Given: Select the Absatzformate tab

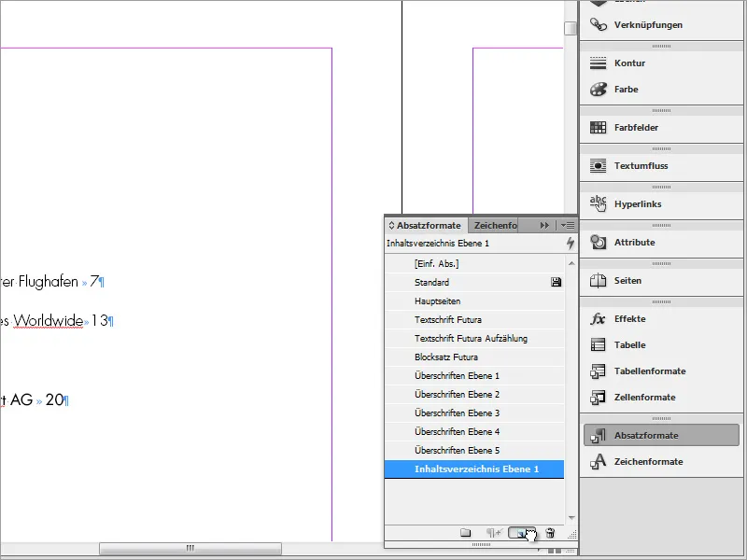Looking at the screenshot, I should coord(429,225).
